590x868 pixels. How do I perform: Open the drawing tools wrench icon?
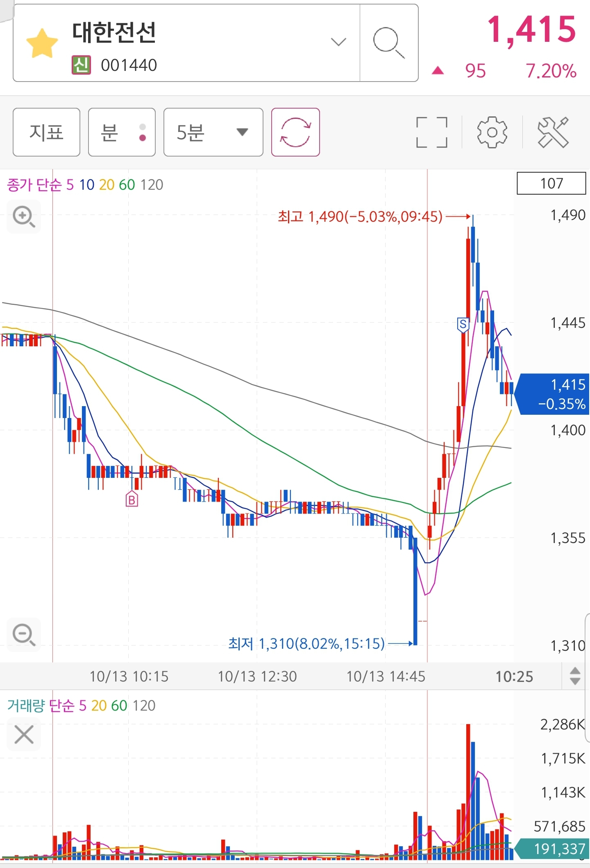click(553, 132)
